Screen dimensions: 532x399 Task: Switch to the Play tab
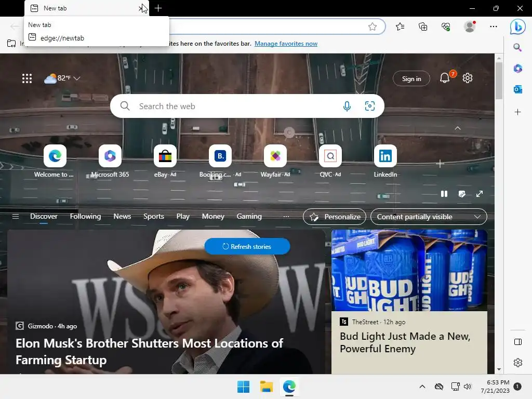tap(183, 217)
